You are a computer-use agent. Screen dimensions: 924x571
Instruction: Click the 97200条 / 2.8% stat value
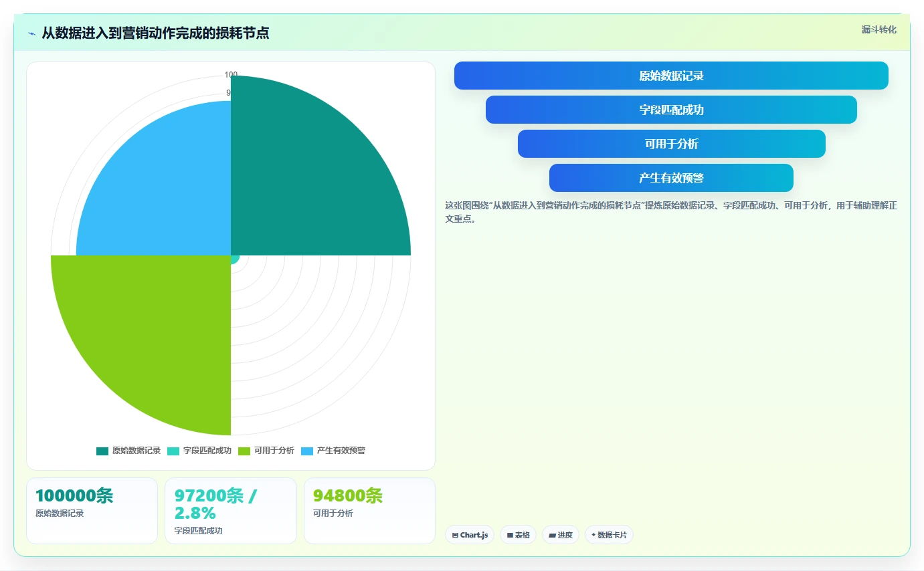pyautogui.click(x=215, y=504)
